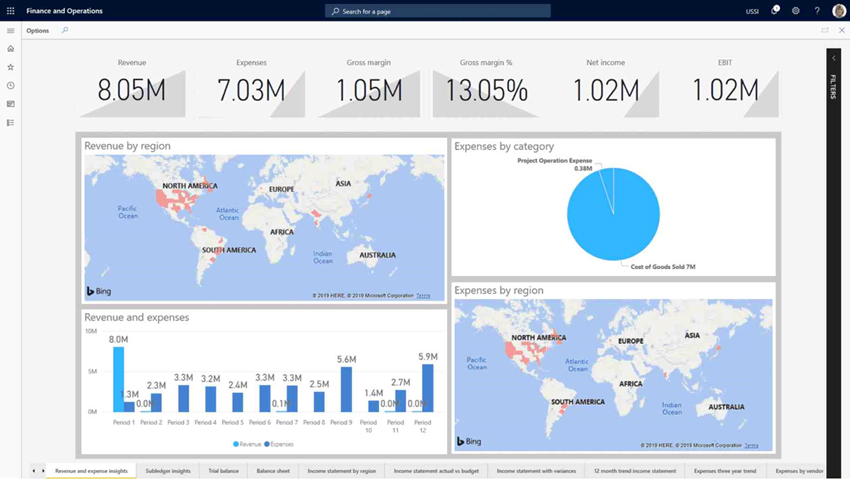Open Recent clock icon in sidebar
This screenshot has width=850, height=479.
(11, 85)
